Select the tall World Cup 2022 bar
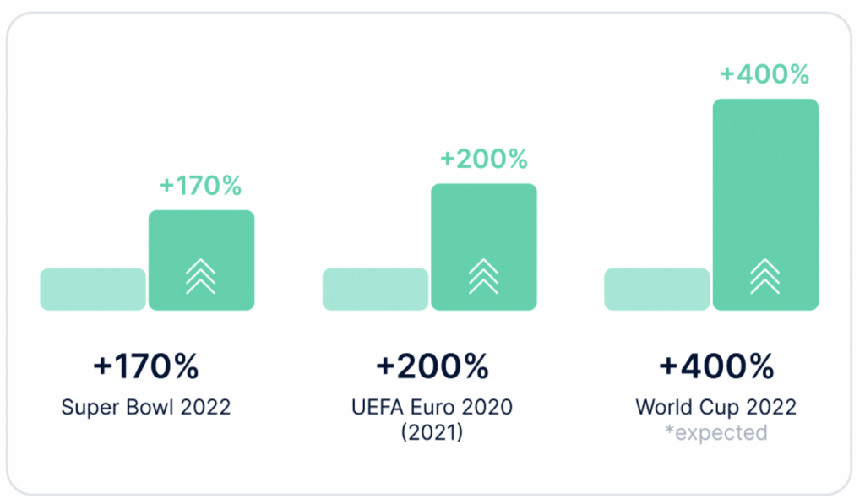Viewport: 865px width, 504px height. coord(765,204)
